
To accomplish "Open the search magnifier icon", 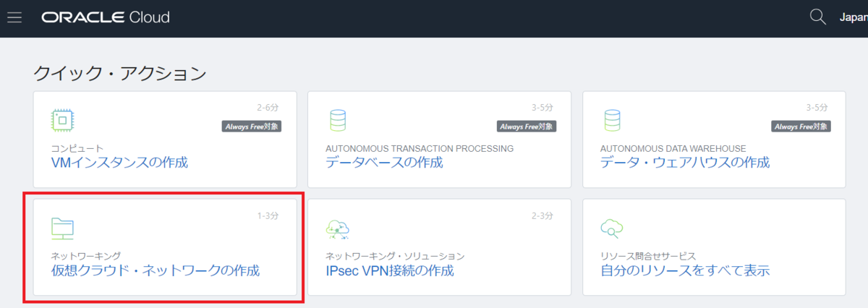I will [x=818, y=17].
